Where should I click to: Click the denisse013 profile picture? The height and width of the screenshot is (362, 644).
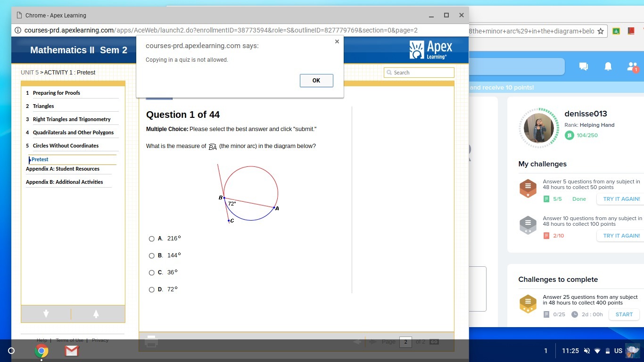(538, 128)
